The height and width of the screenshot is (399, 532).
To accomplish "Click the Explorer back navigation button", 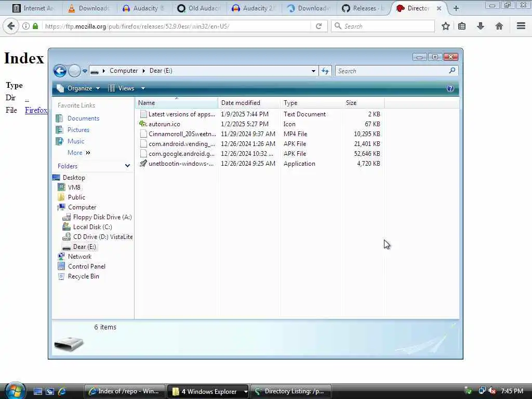I will click(x=60, y=71).
